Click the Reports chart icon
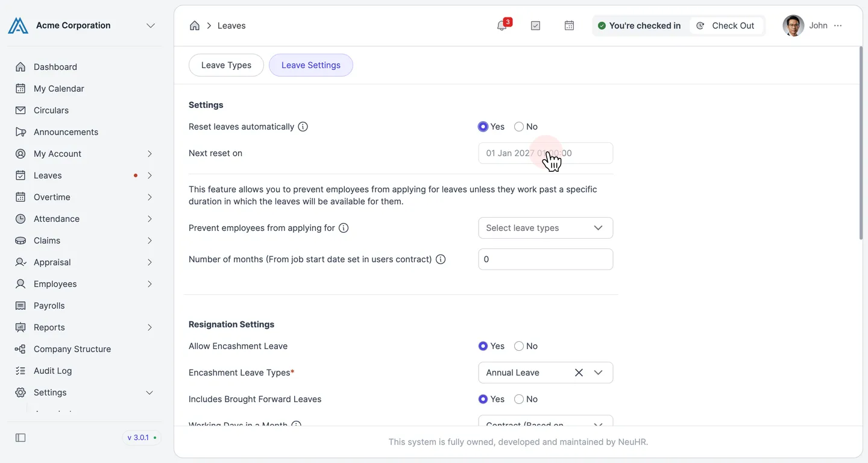868x463 pixels. [x=20, y=327]
